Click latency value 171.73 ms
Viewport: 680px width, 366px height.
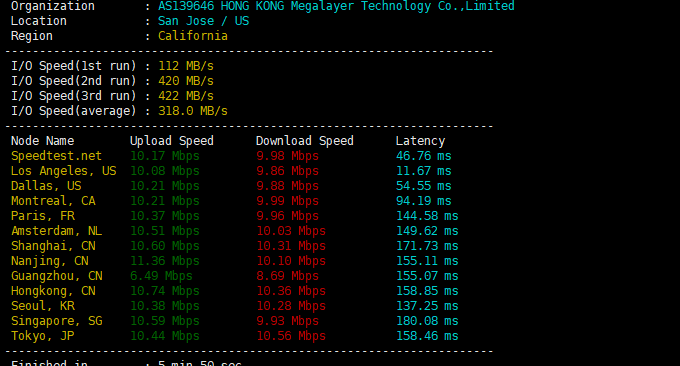coord(427,246)
